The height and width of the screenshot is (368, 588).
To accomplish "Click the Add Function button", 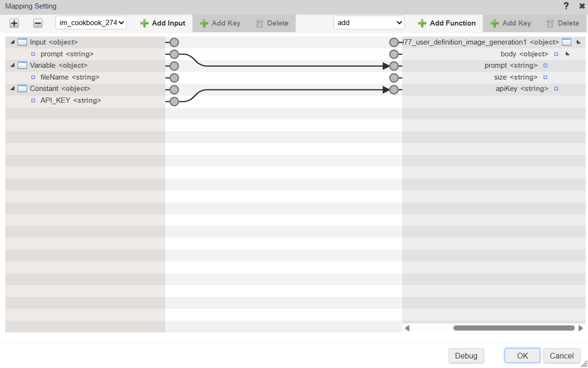I will [x=447, y=23].
